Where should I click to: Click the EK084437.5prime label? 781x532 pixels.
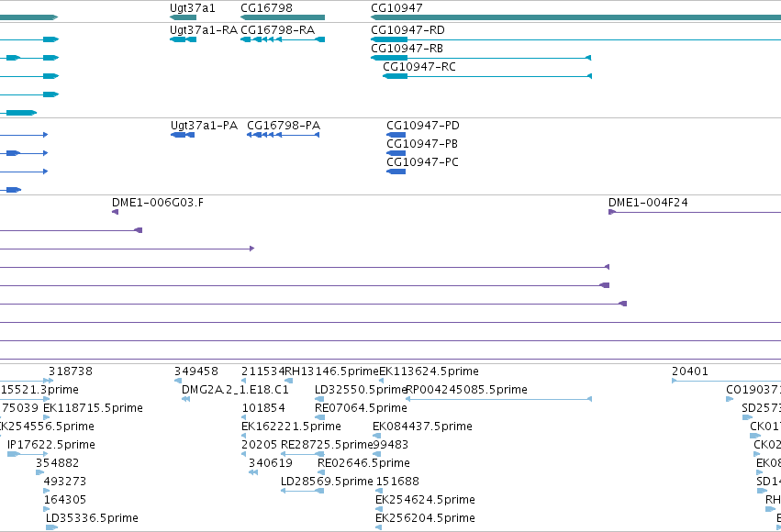point(422,427)
